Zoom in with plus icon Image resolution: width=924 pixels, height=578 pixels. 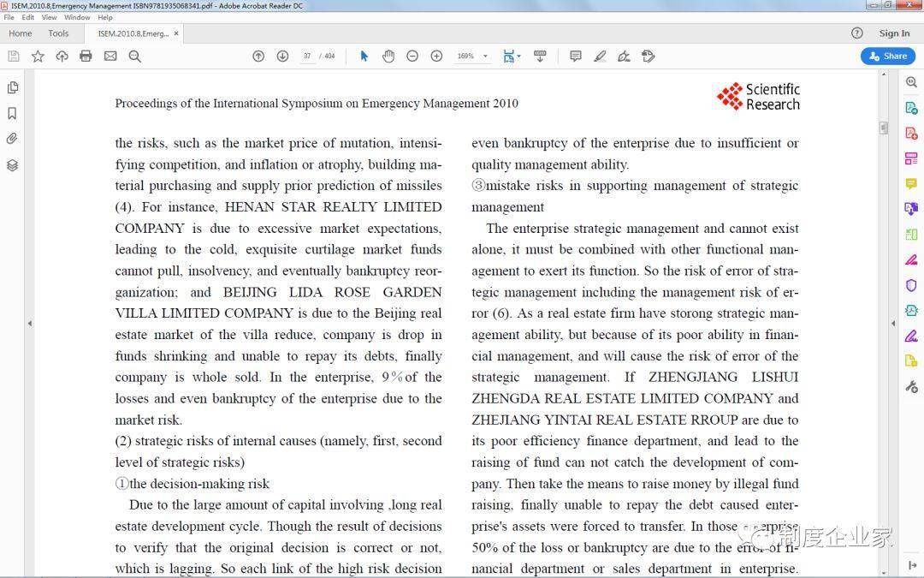[x=436, y=56]
